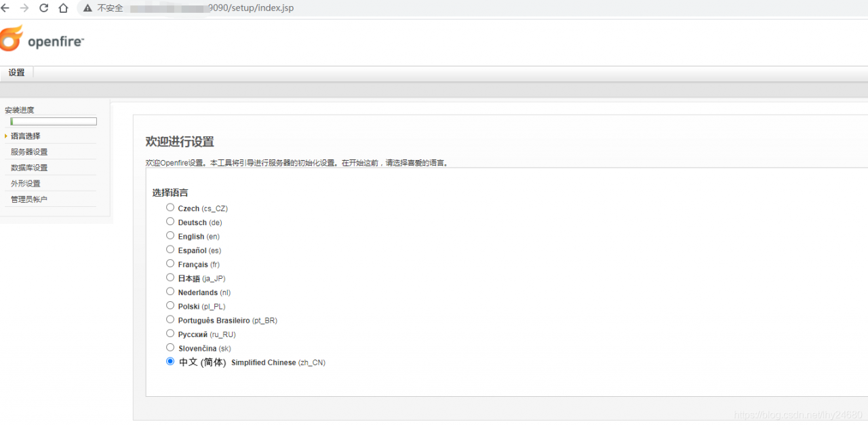The height and width of the screenshot is (426, 868).
Task: Select the Nederlands (nl) radio button
Action: (170, 291)
